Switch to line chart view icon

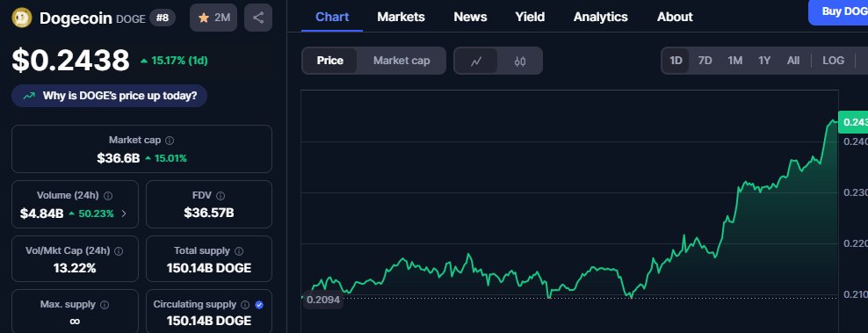click(x=475, y=61)
